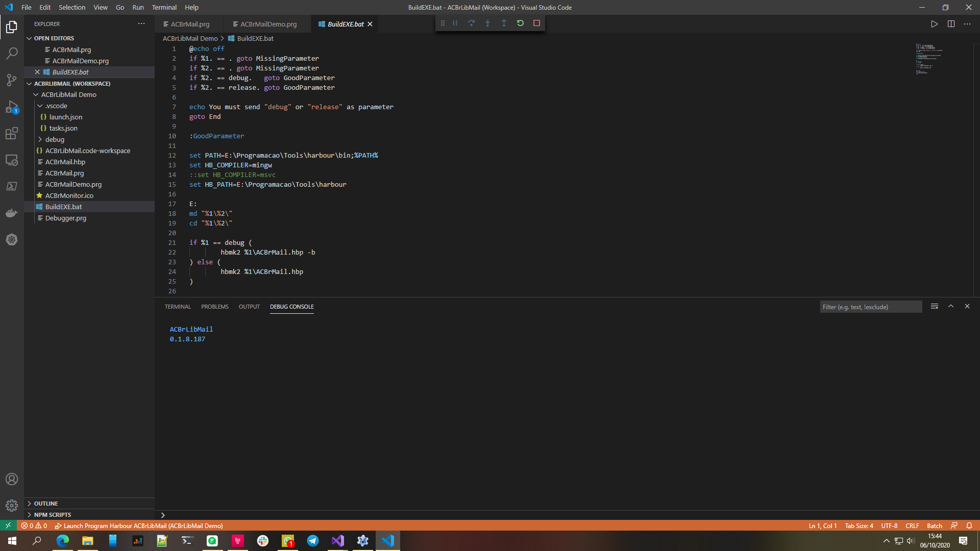This screenshot has width=980, height=551.
Task: Open the Source Control view
Action: coord(12,80)
